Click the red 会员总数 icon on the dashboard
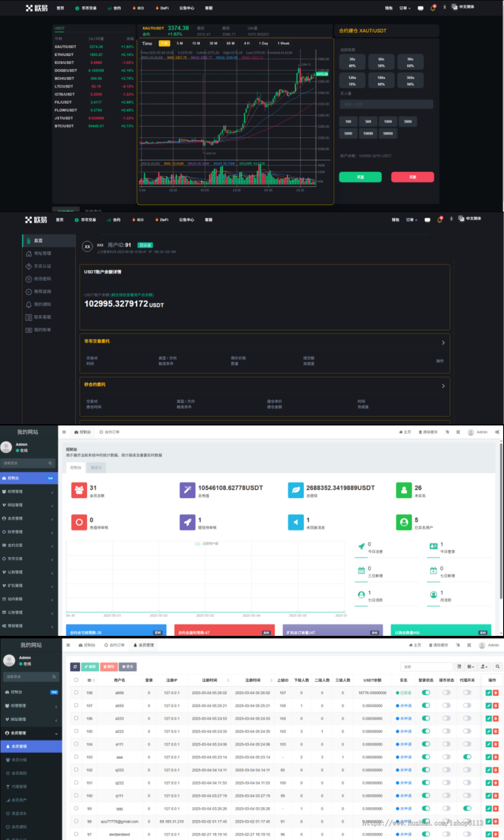 pos(79,490)
